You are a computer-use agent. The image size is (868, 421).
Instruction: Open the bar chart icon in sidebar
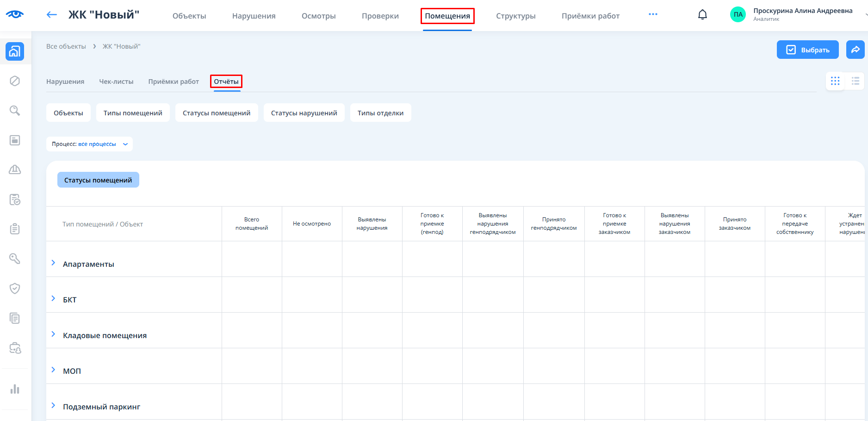(15, 389)
